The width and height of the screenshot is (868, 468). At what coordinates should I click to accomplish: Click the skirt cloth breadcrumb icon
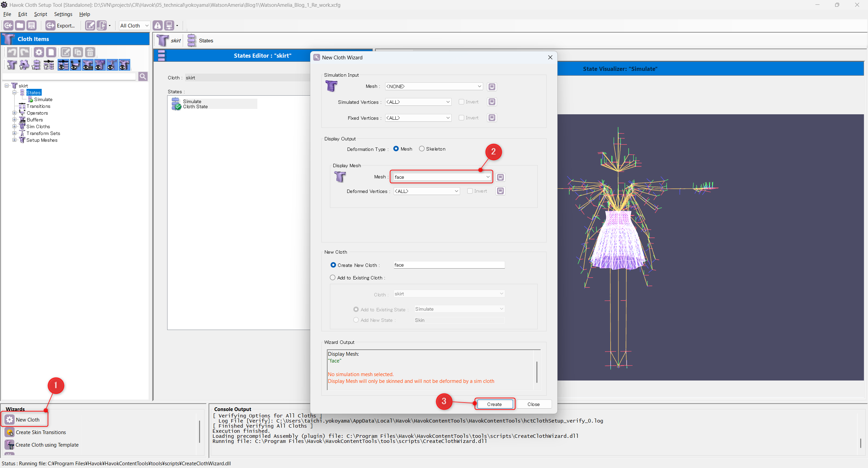(162, 40)
